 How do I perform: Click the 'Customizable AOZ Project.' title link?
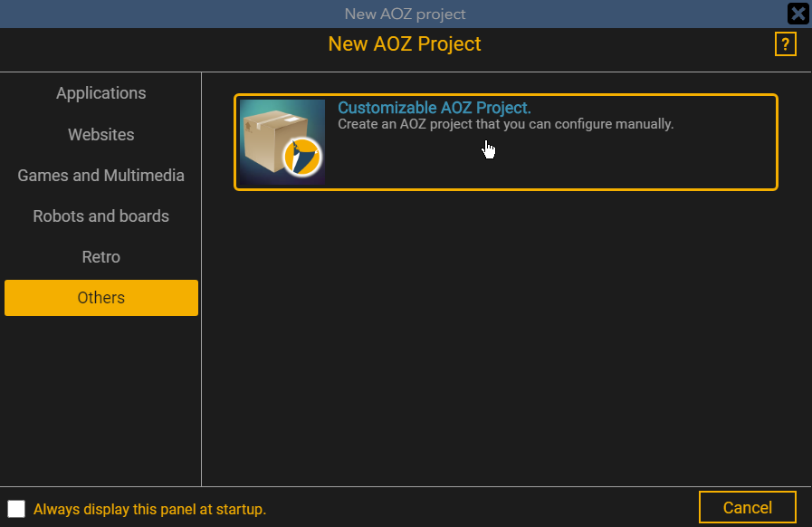pos(434,109)
